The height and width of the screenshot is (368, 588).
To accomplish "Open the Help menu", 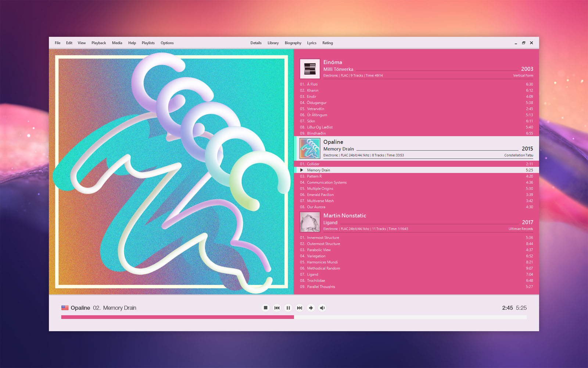I will tap(132, 43).
